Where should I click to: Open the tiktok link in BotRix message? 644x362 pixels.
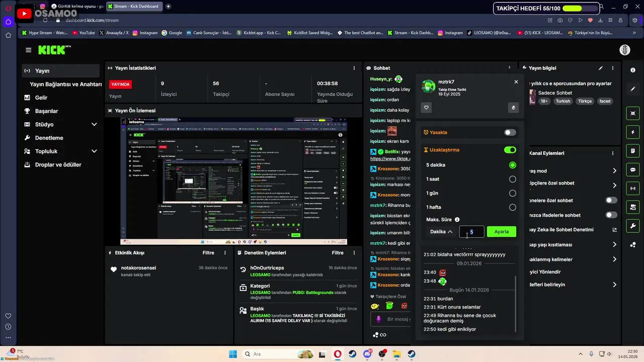(390, 159)
